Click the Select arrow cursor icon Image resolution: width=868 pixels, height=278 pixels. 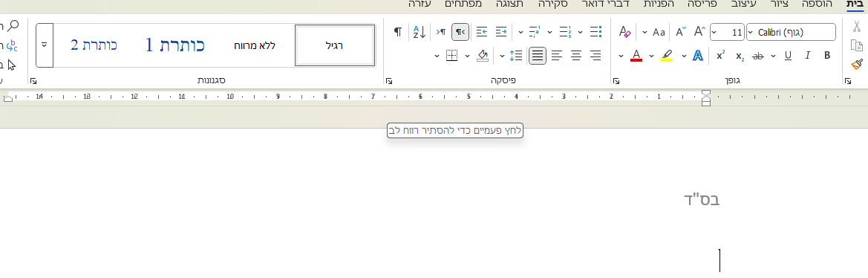12,65
